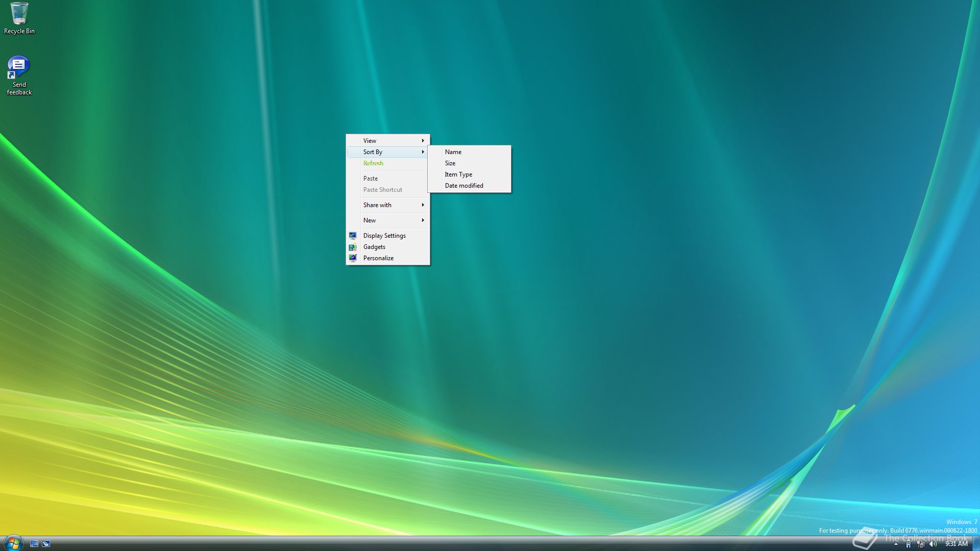This screenshot has height=551, width=980.
Task: Click the Show Desktop quick launch icon
Action: tap(34, 544)
